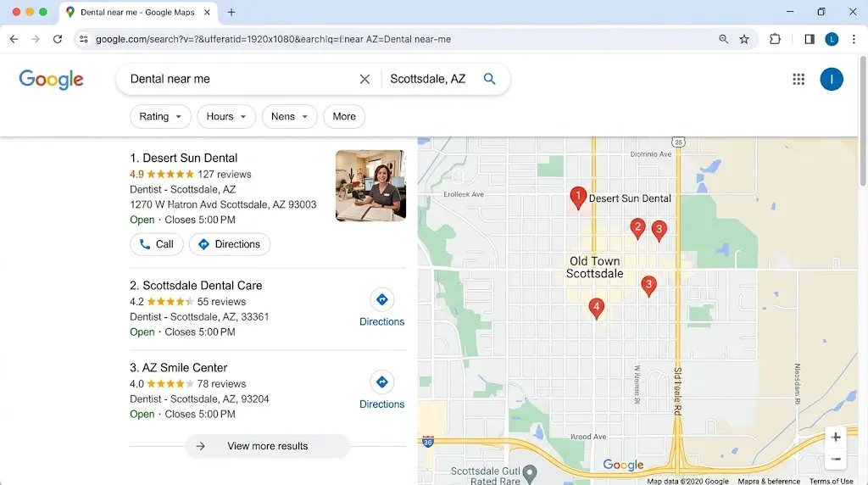Click the zoom magnifier in address bar
The width and height of the screenshot is (868, 485).
[x=724, y=39]
